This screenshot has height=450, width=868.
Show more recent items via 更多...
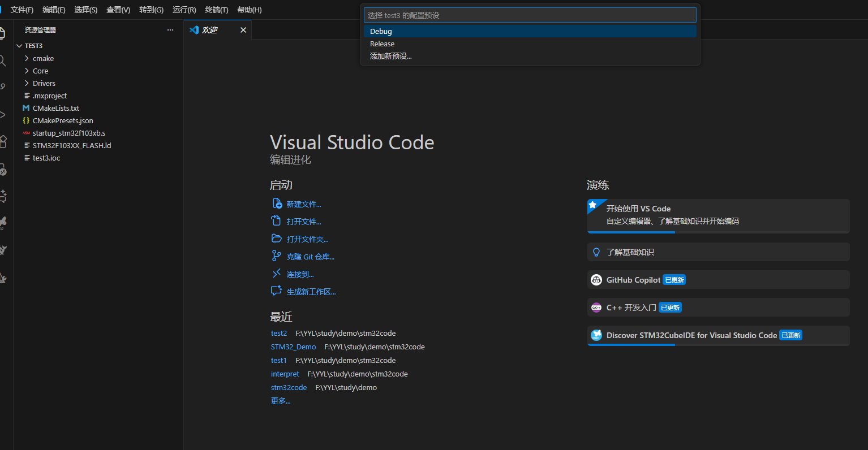[281, 401]
